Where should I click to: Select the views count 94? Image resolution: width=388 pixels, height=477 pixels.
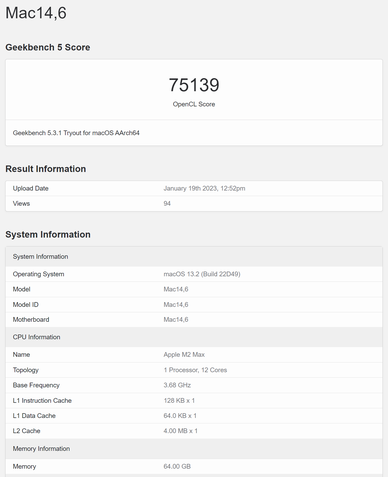(167, 203)
